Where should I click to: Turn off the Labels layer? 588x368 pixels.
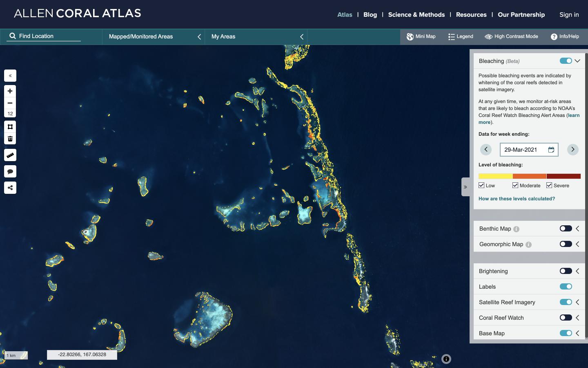pos(566,287)
